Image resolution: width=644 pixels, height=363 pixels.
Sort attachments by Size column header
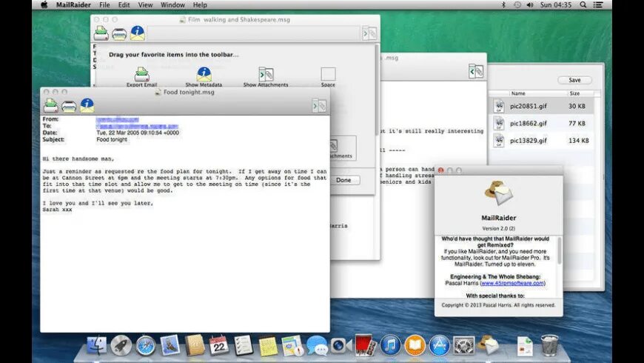[x=574, y=93]
